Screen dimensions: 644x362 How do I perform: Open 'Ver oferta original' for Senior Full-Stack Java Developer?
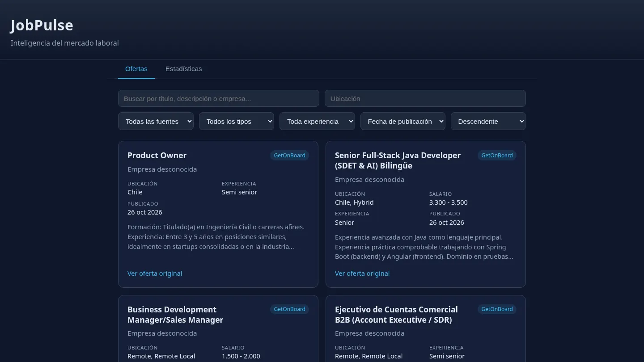tap(362, 274)
